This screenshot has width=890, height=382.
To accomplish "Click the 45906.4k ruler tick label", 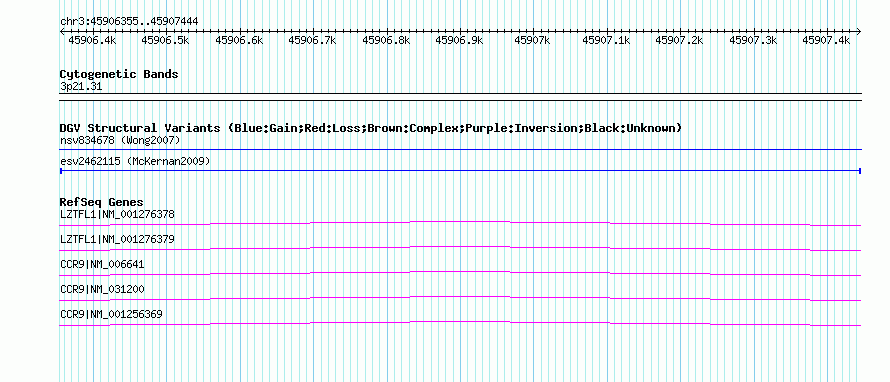I will click(x=92, y=40).
